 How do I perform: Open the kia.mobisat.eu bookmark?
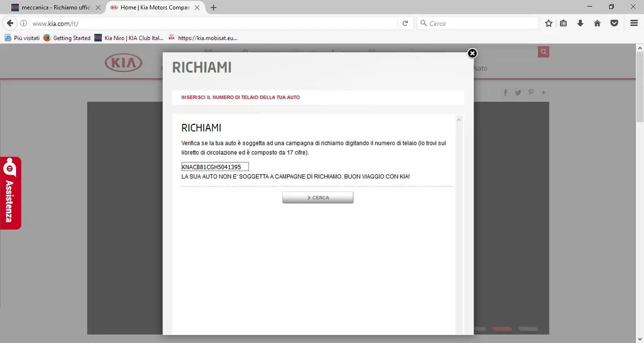coord(203,38)
